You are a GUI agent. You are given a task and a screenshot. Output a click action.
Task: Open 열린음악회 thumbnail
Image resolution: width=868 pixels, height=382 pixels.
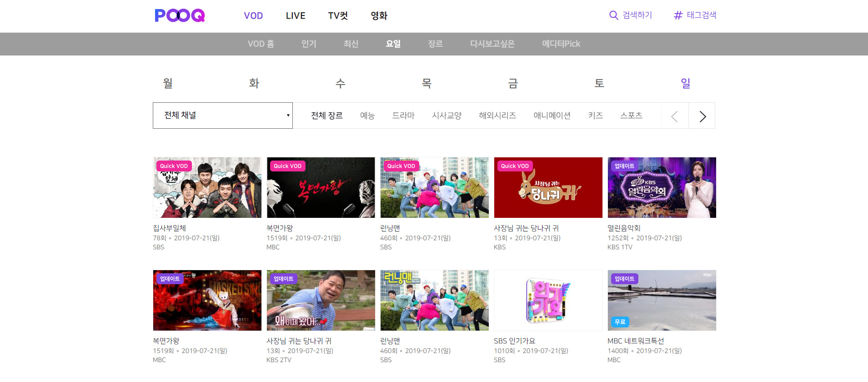tap(662, 187)
